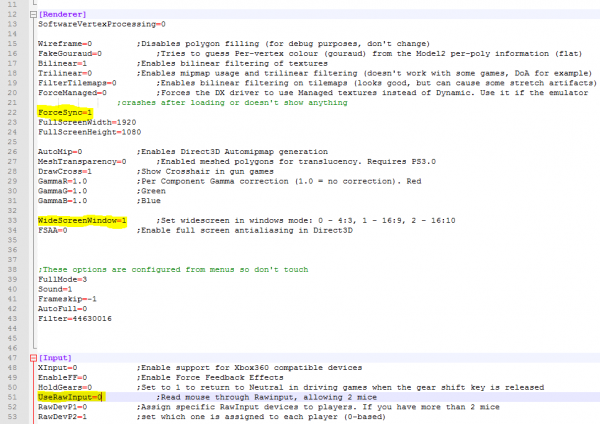Viewport: 600px width, 424px height.
Task: Click the highlighted UseRawInput=0 entry
Action: pos(72,397)
